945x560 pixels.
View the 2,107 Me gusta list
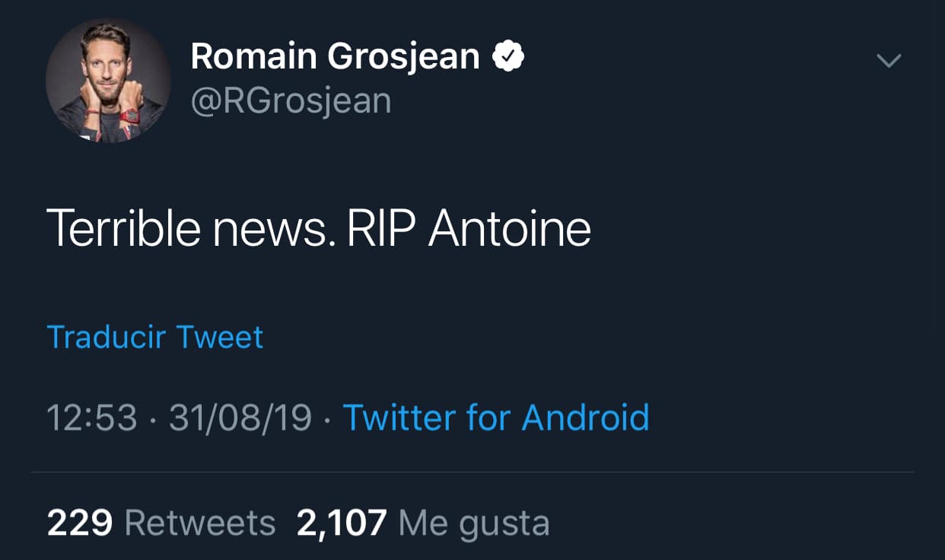tap(423, 523)
